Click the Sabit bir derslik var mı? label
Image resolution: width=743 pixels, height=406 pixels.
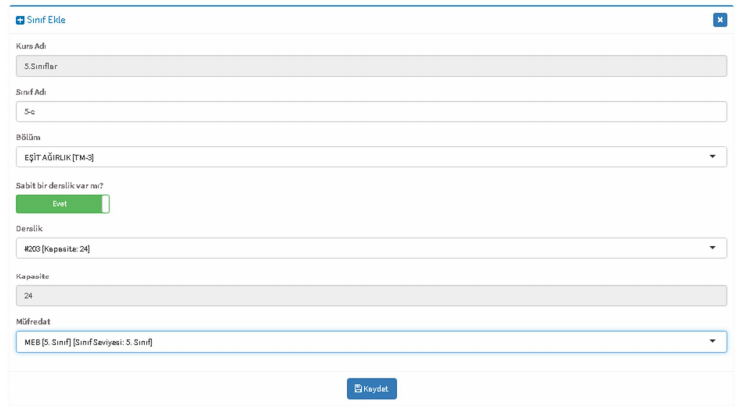(x=60, y=186)
